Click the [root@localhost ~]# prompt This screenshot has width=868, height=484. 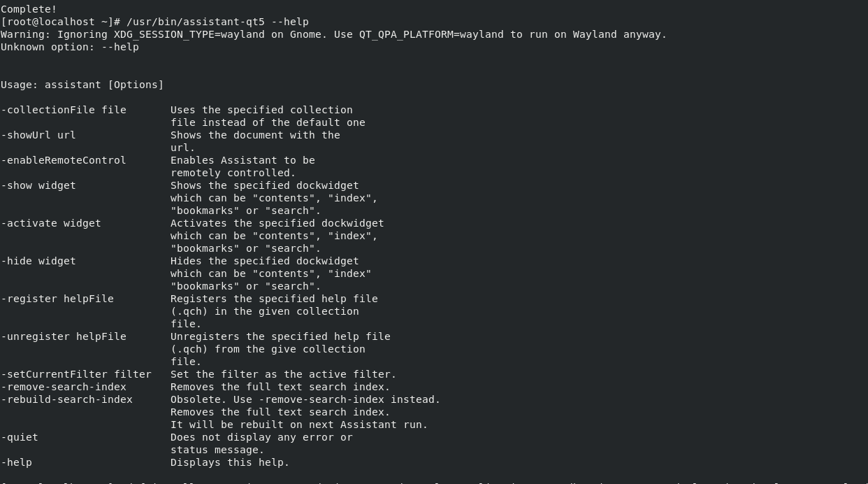60,22
